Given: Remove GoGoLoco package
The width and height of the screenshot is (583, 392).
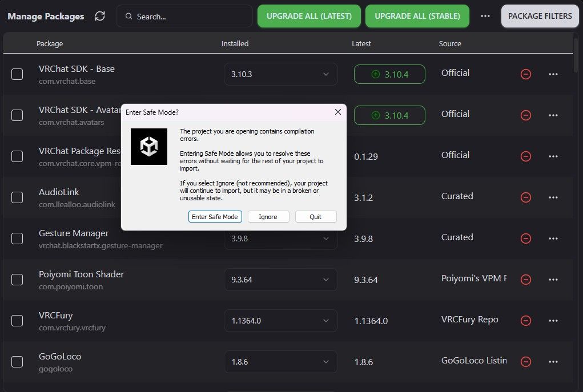Looking at the screenshot, I should [526, 362].
